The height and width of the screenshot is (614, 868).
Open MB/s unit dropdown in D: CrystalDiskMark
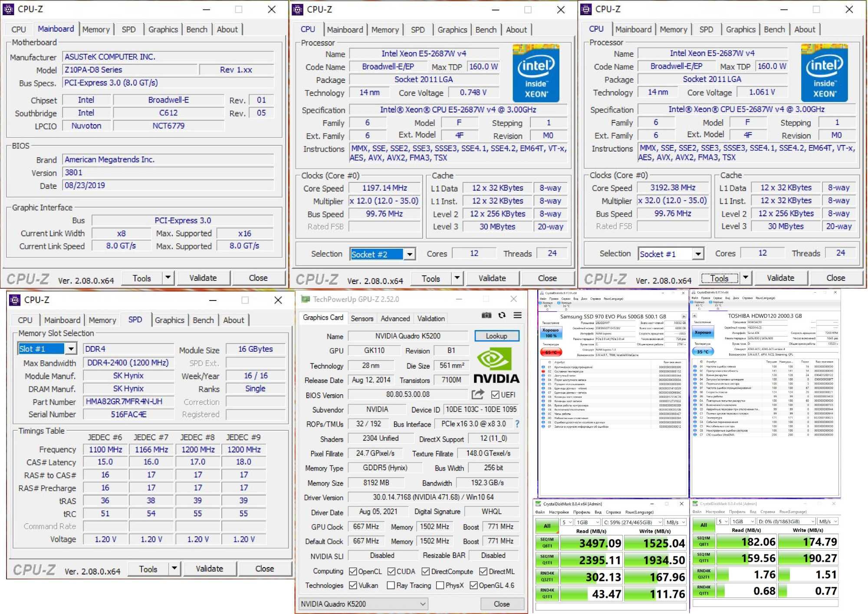click(828, 521)
